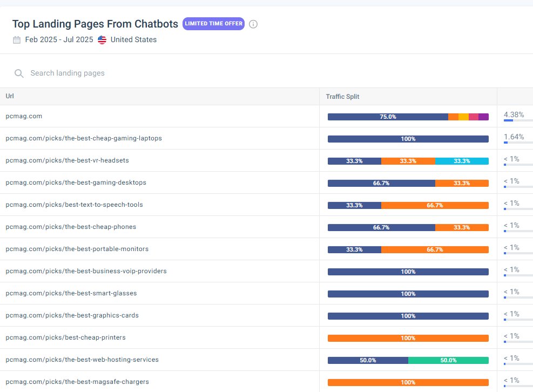The image size is (533, 392).
Task: Open the the-best-portable-monitors URL
Action: pos(77,249)
